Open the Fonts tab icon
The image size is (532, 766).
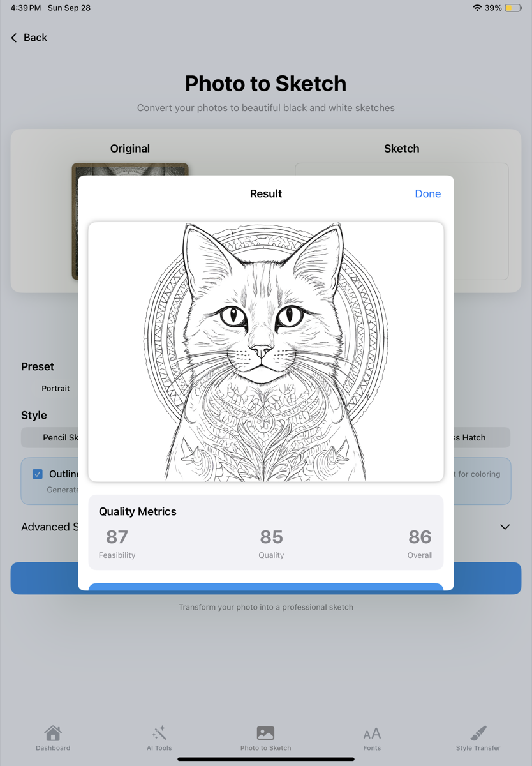click(372, 733)
